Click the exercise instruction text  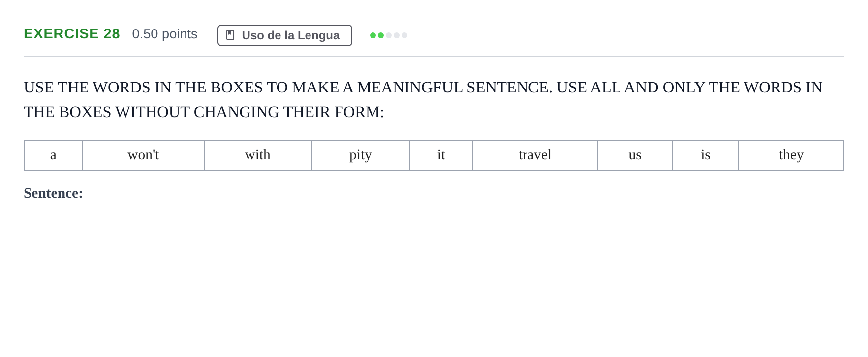click(423, 99)
